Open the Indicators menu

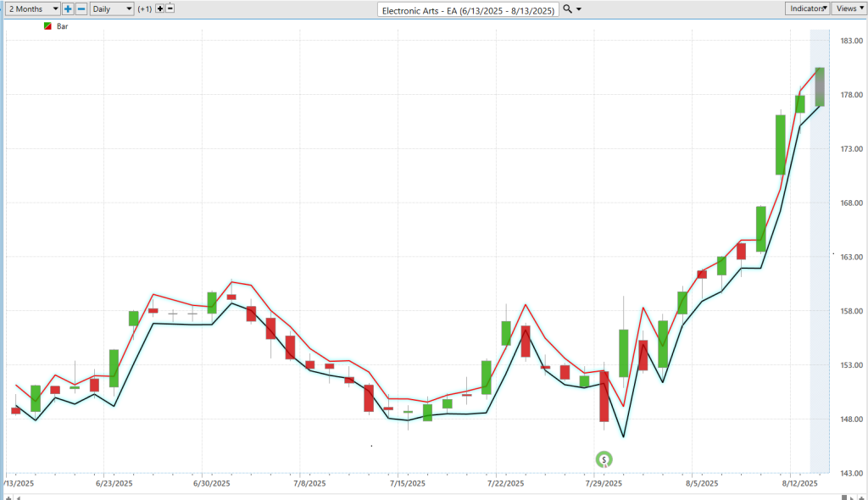807,8
